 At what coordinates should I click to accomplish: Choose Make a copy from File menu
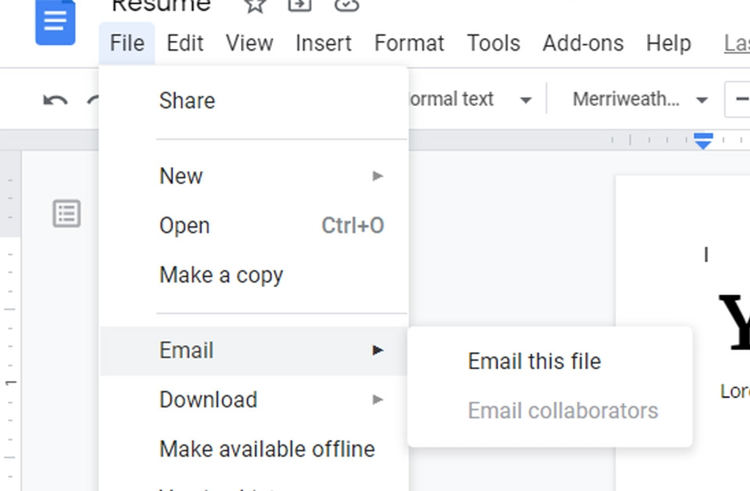click(221, 275)
